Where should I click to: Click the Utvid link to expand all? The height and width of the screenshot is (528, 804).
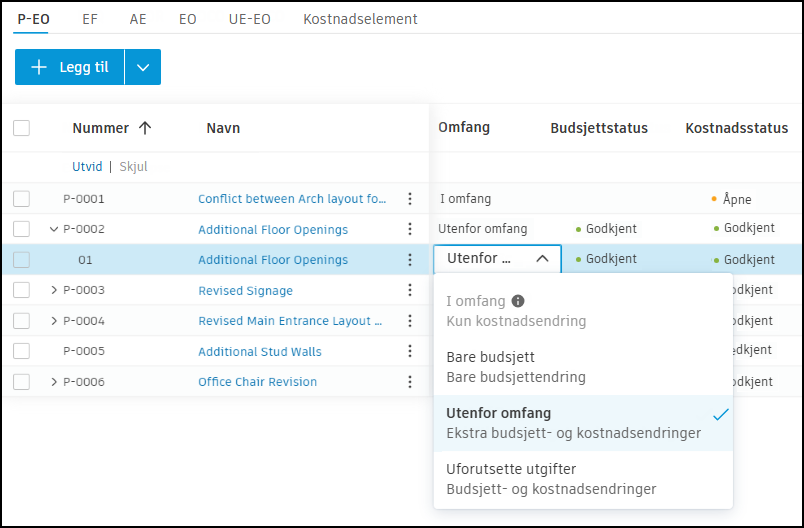pyautogui.click(x=87, y=167)
